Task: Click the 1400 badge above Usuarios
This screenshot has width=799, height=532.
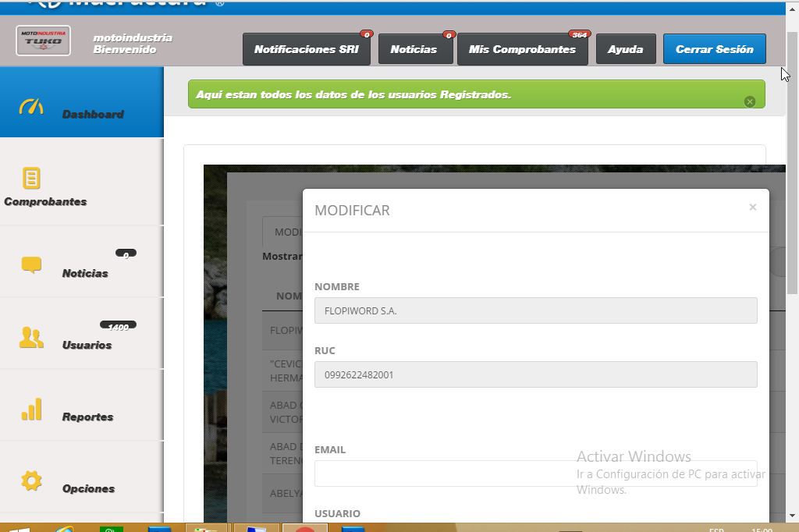Action: (118, 326)
